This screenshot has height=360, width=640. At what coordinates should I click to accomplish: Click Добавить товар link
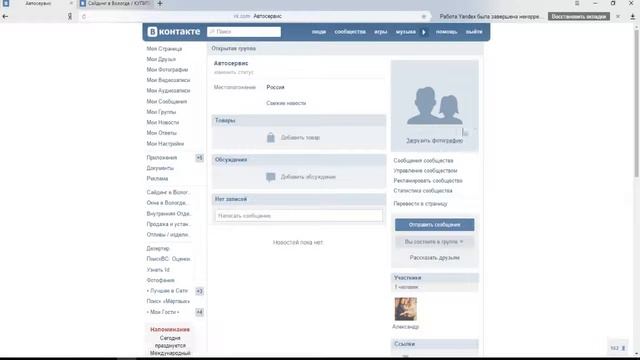[300, 138]
